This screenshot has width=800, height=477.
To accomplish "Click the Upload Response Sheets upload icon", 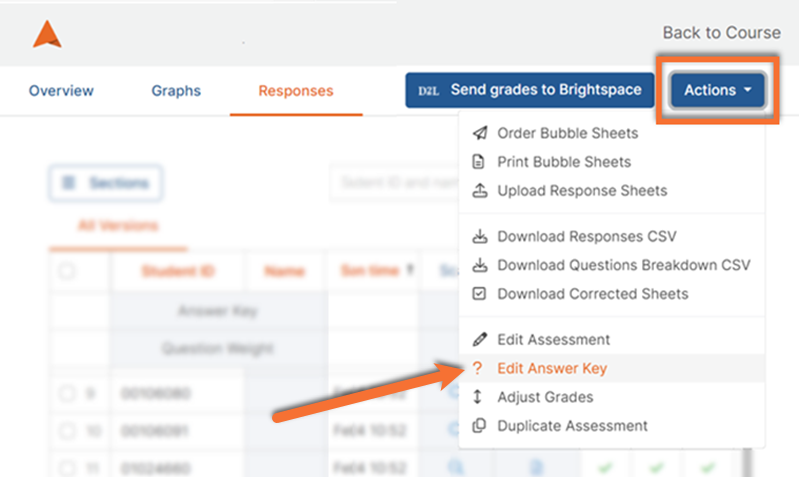I will coord(480,190).
